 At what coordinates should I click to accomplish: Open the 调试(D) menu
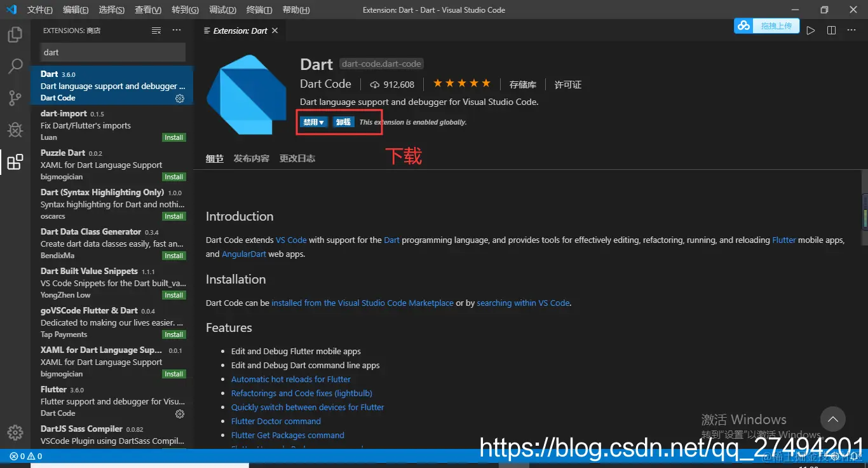(x=222, y=10)
